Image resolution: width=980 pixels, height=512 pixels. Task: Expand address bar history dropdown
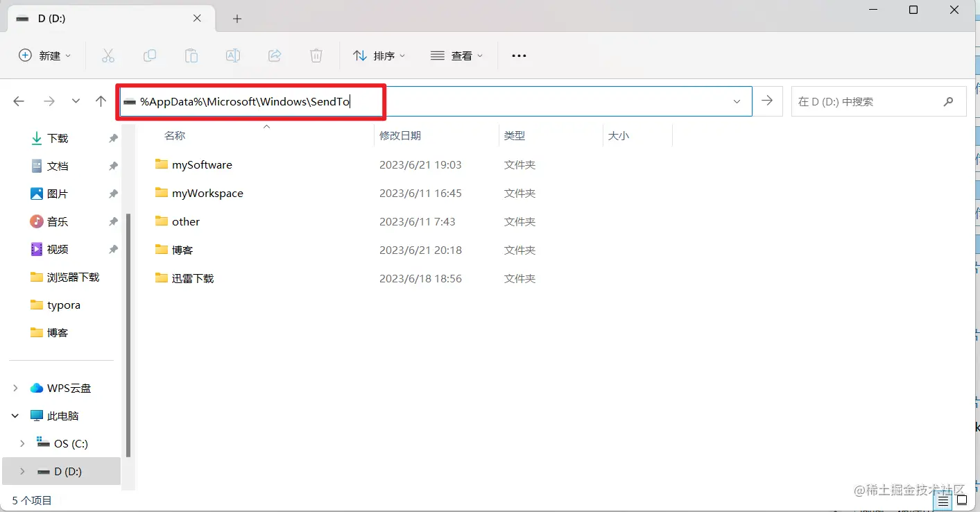click(737, 101)
